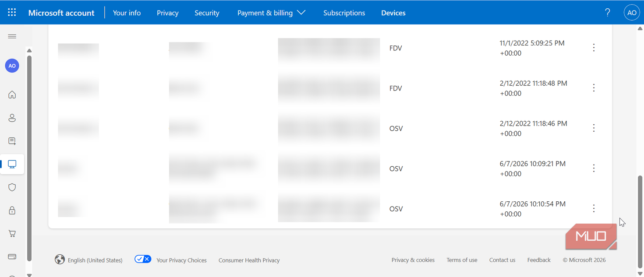Click the Your Privacy Choices toggle icon

pos(143,259)
